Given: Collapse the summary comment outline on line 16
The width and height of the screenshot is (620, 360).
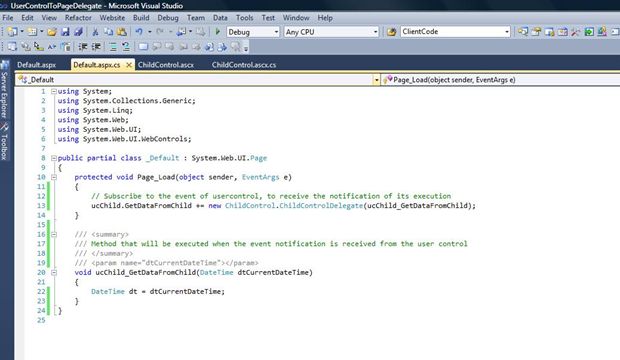Looking at the screenshot, I should 54,235.
